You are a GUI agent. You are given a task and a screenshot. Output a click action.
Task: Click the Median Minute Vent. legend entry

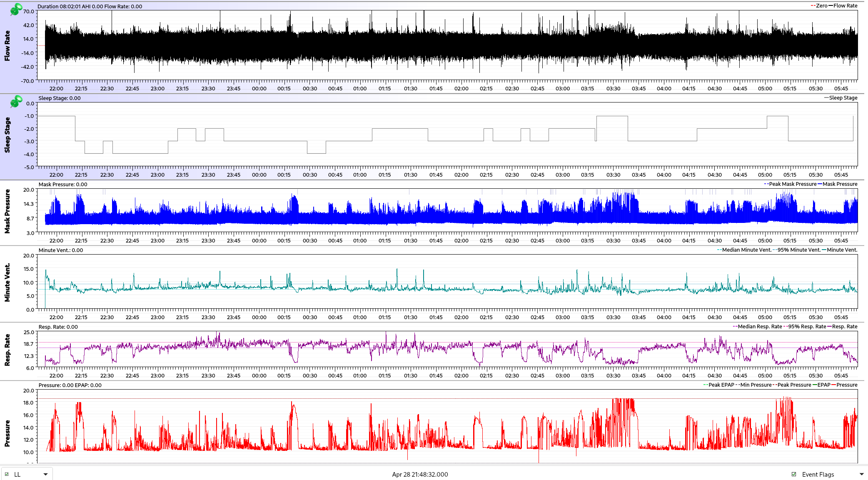[744, 250]
